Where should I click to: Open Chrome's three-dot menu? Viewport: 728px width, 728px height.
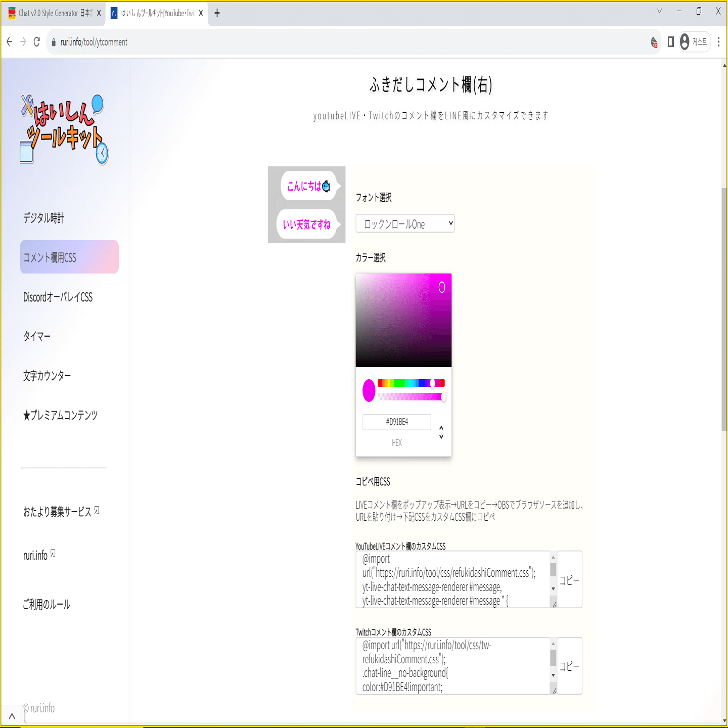718,42
